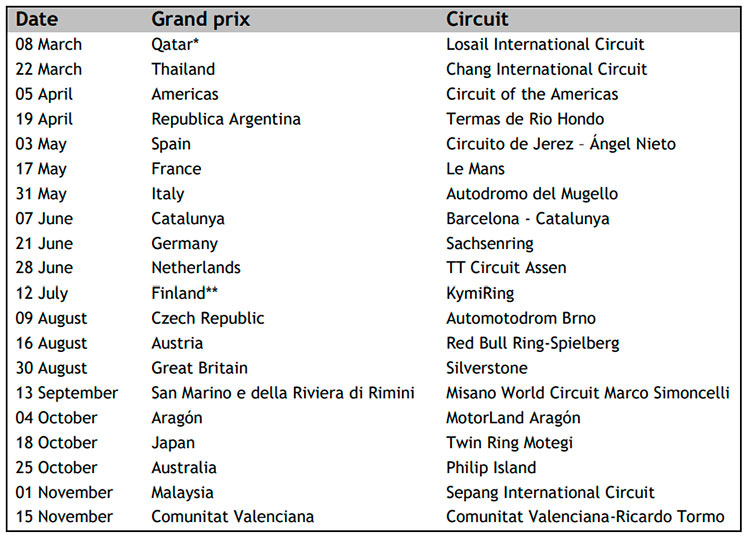The height and width of the screenshot is (537, 745).
Task: Click Autodromo del Mugello cell
Action: [532, 193]
